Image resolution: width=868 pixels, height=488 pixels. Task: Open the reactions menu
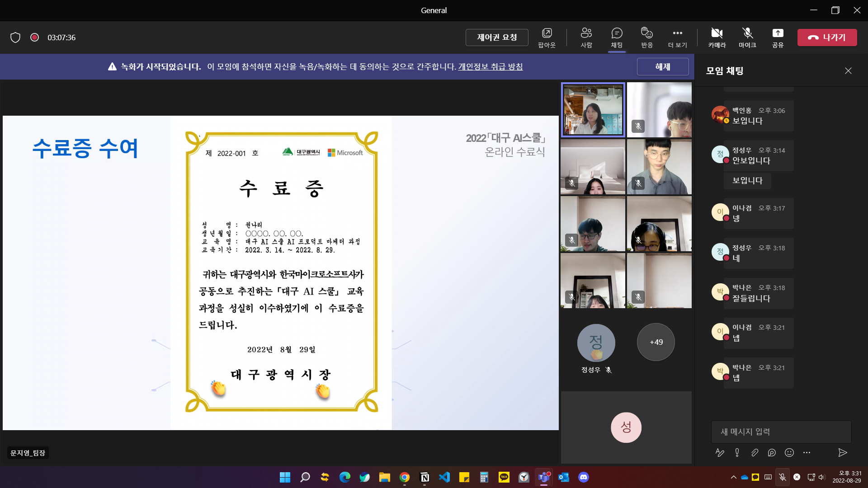click(x=646, y=37)
